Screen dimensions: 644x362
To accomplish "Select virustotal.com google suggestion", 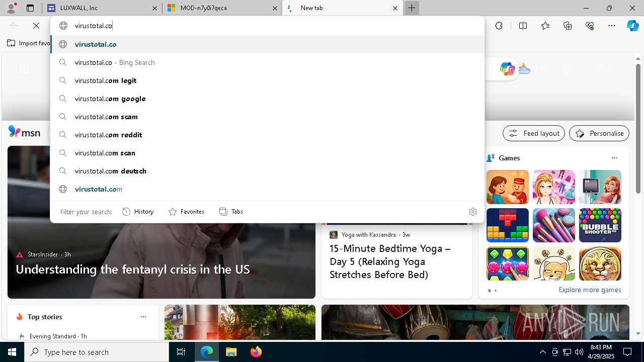I will tap(267, 99).
